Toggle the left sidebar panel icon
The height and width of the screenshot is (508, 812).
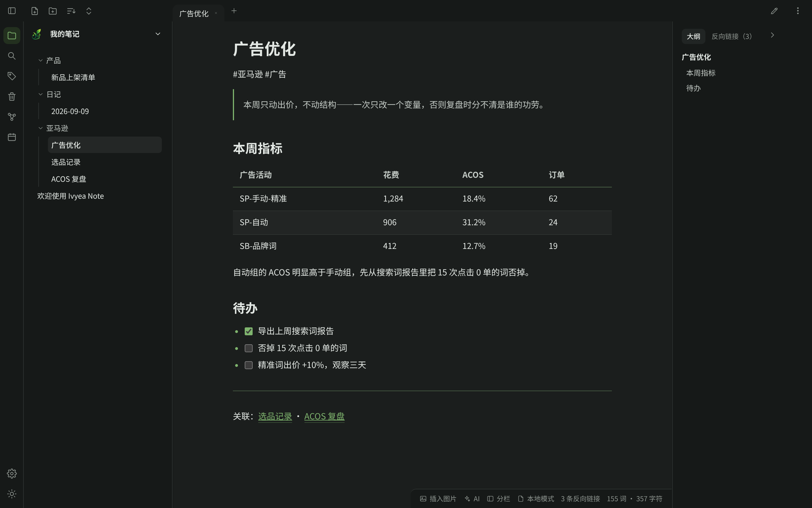[x=12, y=11]
